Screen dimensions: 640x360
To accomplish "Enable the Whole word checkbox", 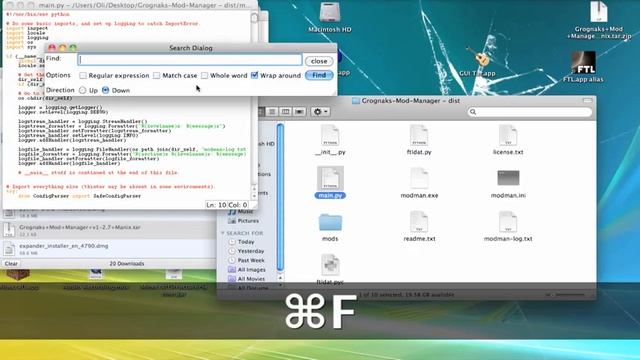I will [204, 76].
